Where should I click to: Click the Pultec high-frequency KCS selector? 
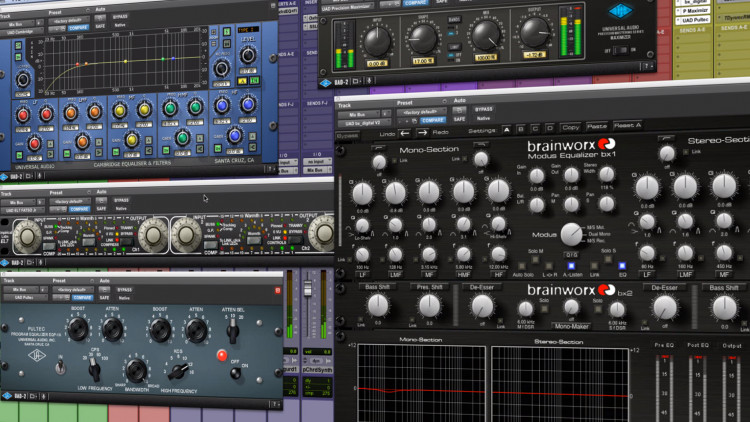point(178,371)
